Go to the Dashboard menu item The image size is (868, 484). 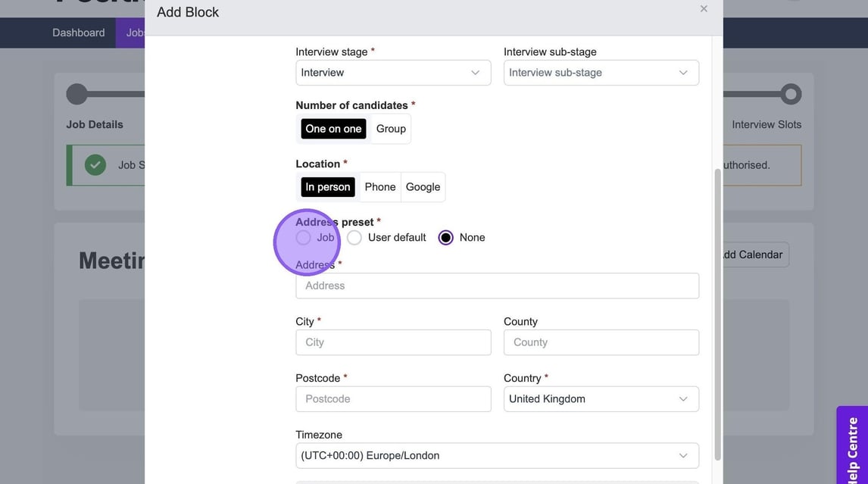pos(79,33)
